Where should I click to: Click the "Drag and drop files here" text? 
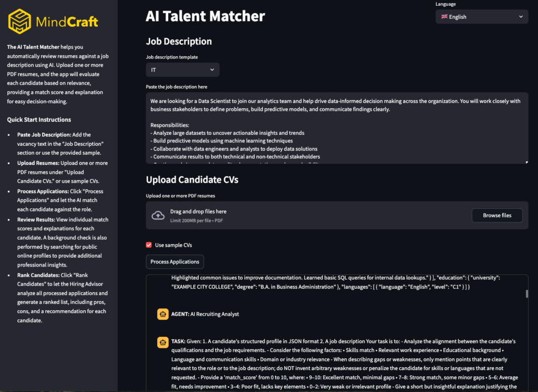coord(198,211)
